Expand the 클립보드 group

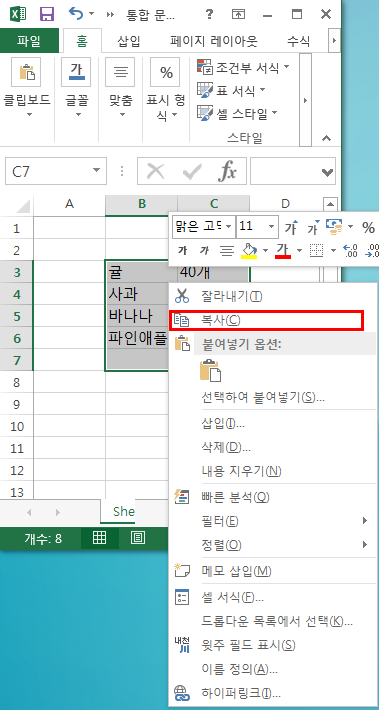tap(27, 88)
